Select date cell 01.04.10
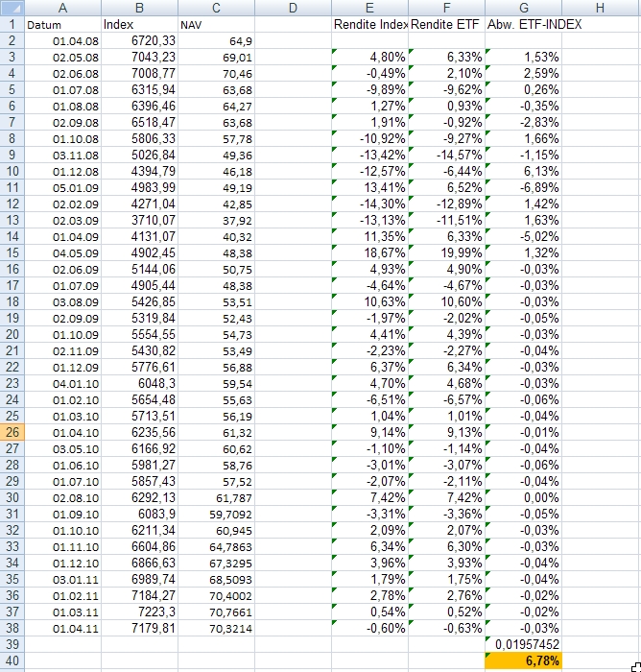Screen dimensions: 641x672 tap(63, 432)
